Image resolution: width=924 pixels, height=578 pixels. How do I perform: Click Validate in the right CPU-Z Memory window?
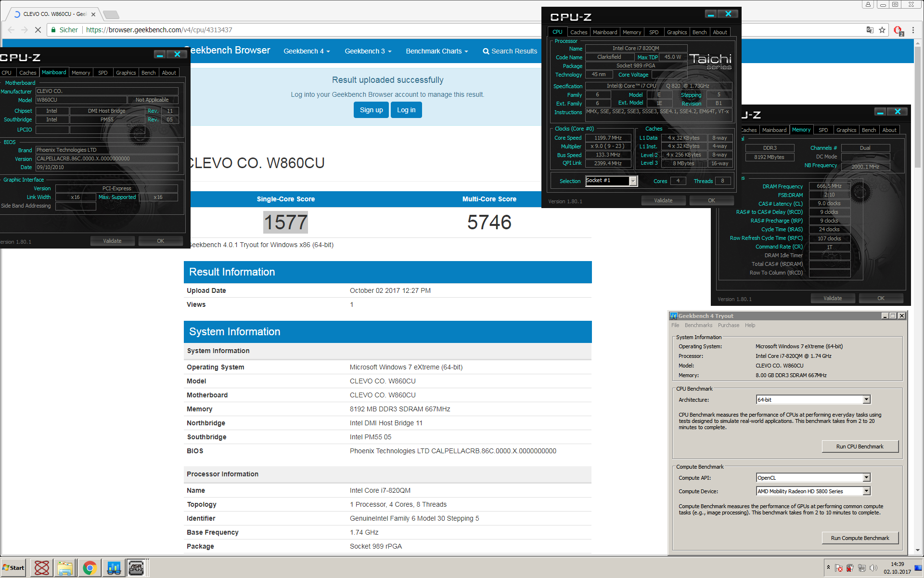833,298
